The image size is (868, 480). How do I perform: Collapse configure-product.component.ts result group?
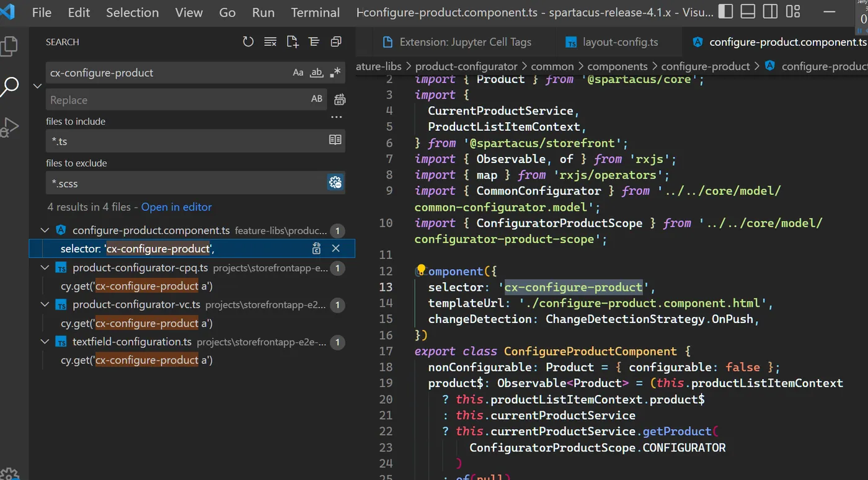pos(44,231)
